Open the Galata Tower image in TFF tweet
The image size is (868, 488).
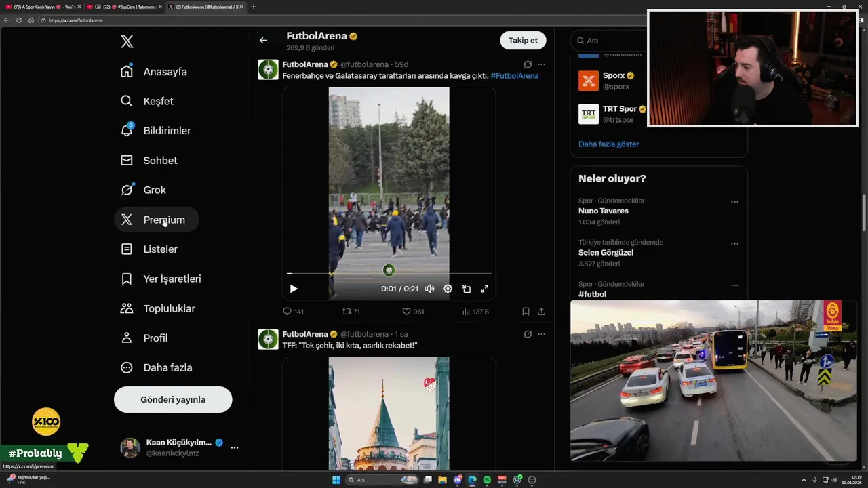(x=389, y=413)
